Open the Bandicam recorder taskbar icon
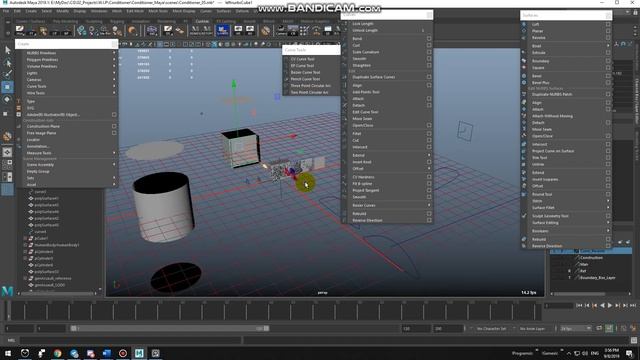Image resolution: width=640 pixels, height=360 pixels. (123, 353)
